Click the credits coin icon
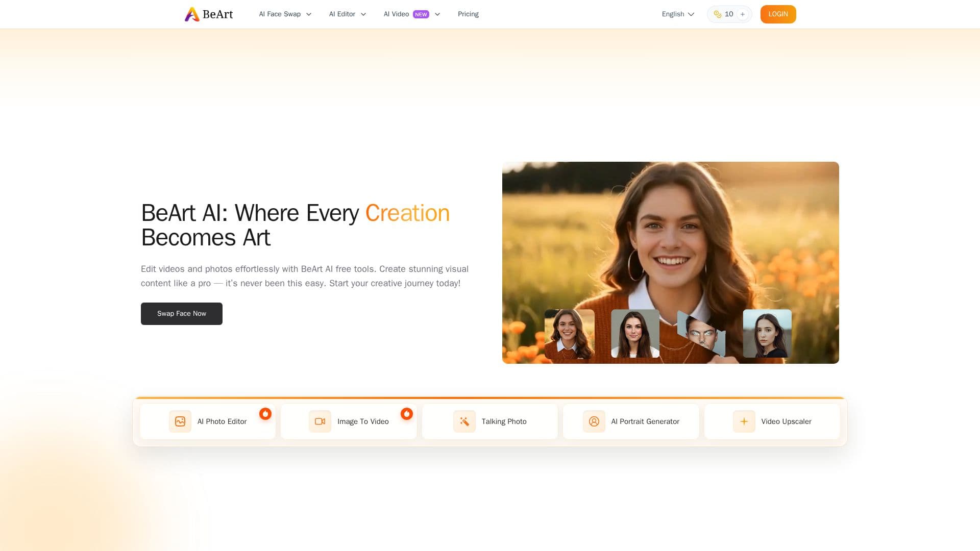This screenshot has height=551, width=980. [718, 14]
